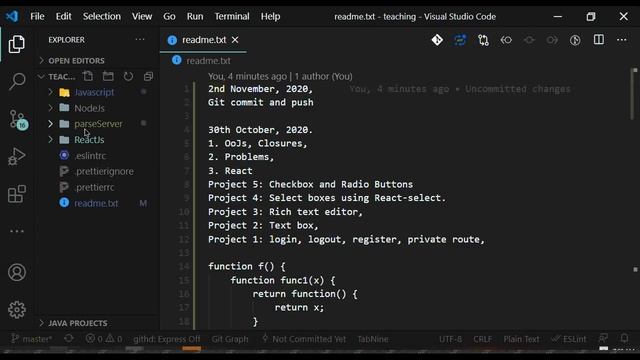Viewport: 640px width, 360px height.
Task: Click the compare changes icon in editor toolbar
Action: point(460,40)
